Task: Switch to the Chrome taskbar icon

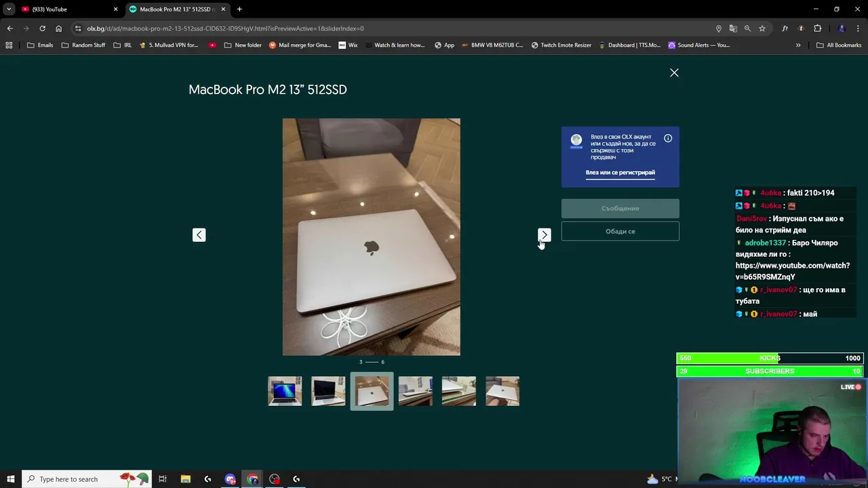Action: 252,479
